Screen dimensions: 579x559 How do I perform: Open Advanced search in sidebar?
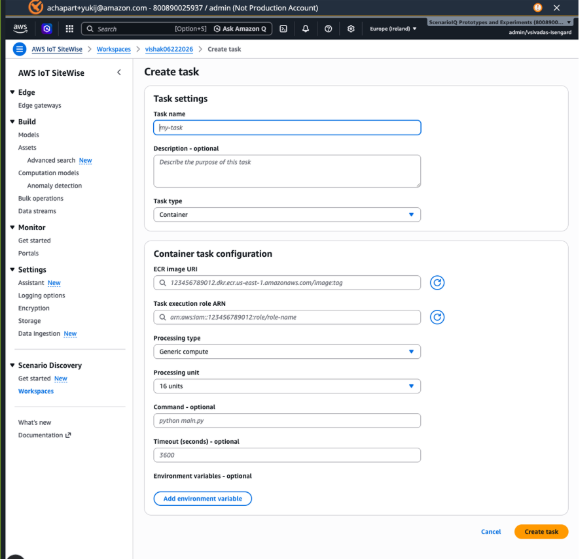(51, 160)
